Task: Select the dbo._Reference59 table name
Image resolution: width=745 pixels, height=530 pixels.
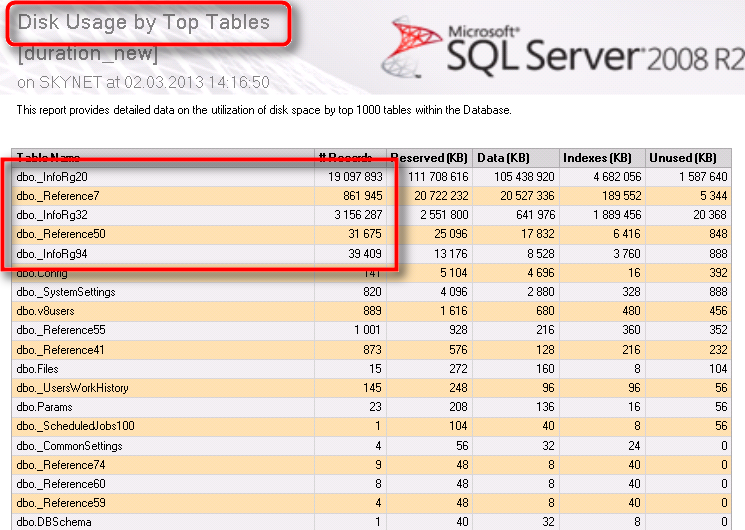Action: tap(61, 503)
